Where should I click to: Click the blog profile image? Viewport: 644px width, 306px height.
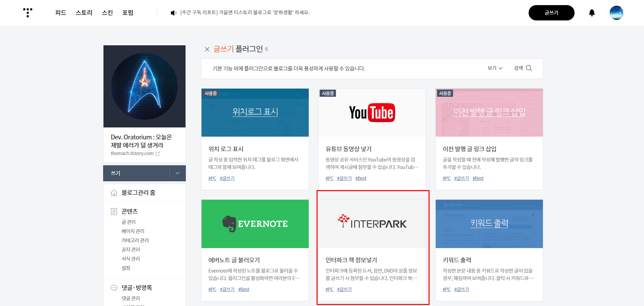pos(144,86)
